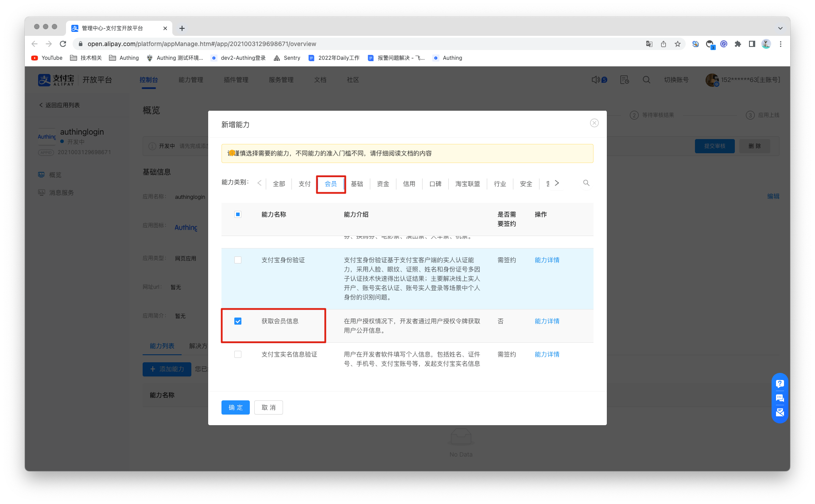Open the browser extensions puzzle icon
815x504 pixels.
point(737,44)
